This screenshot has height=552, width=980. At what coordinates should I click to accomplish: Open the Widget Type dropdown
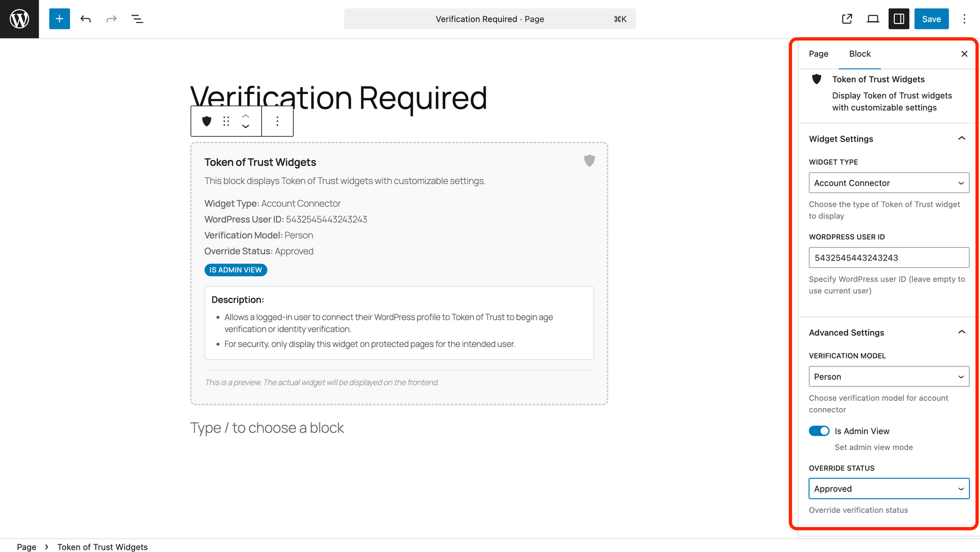(x=888, y=183)
